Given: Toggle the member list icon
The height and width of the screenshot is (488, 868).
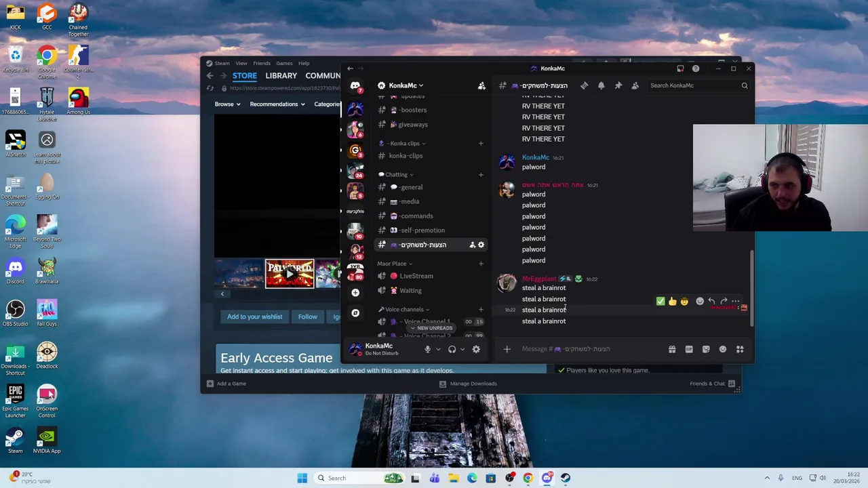Looking at the screenshot, I should (635, 85).
